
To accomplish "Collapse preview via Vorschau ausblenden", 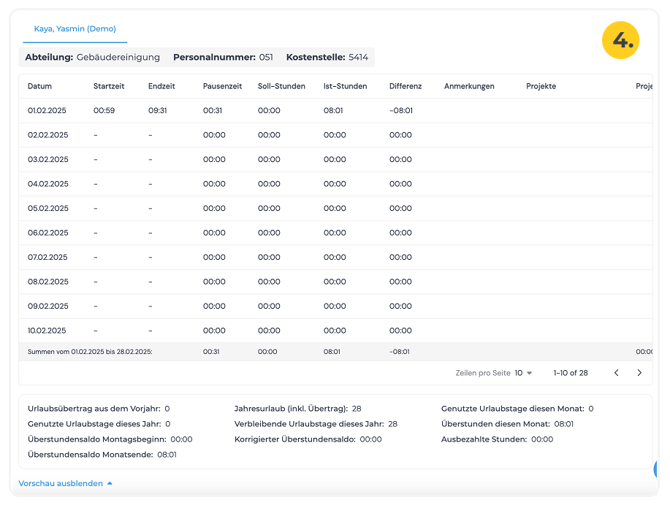I will click(x=65, y=483).
